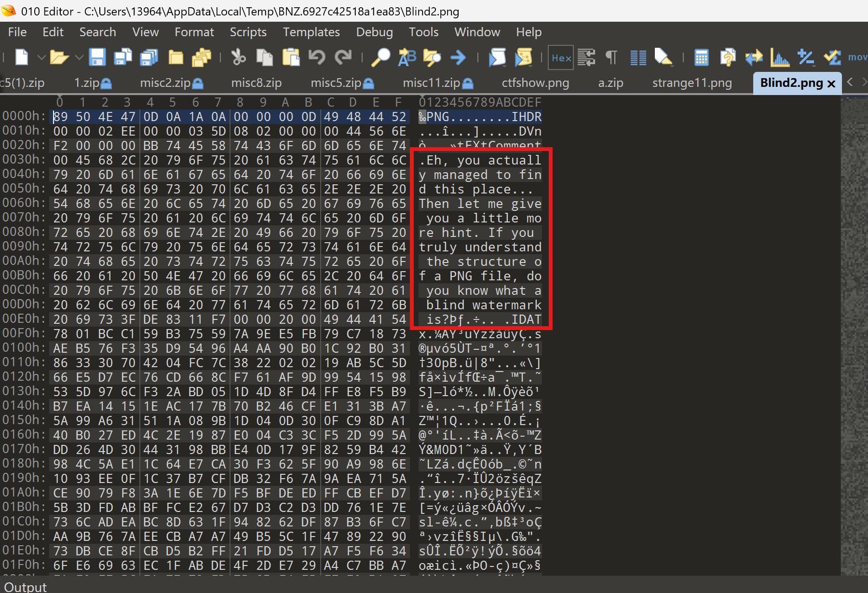The height and width of the screenshot is (593, 868).
Task: Switch to the misc5.zip tab
Action: pos(342,83)
